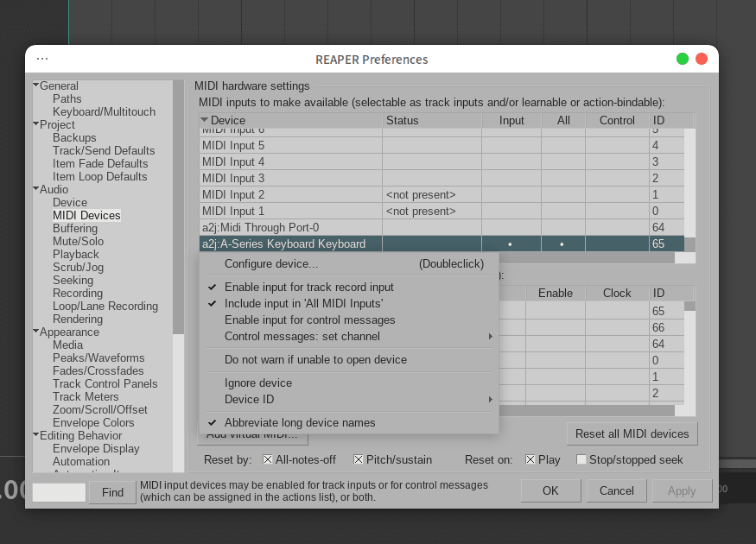Open the Rendering preferences page
The width and height of the screenshot is (756, 544).
pos(78,319)
